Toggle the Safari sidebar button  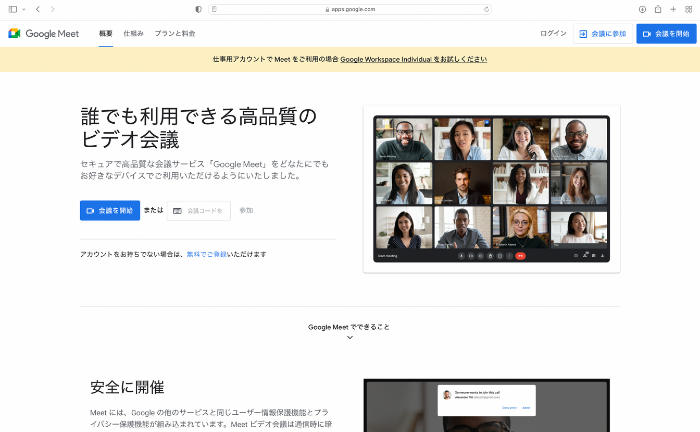(x=13, y=9)
